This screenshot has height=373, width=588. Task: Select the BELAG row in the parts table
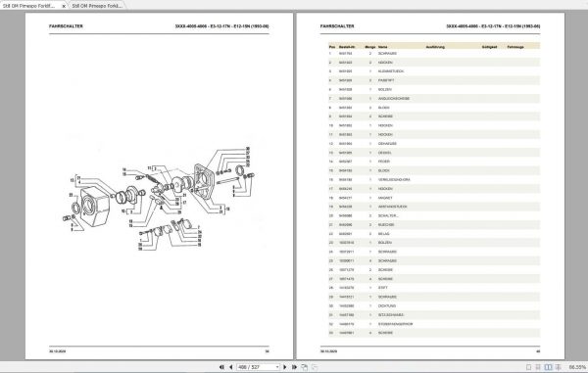(434, 234)
